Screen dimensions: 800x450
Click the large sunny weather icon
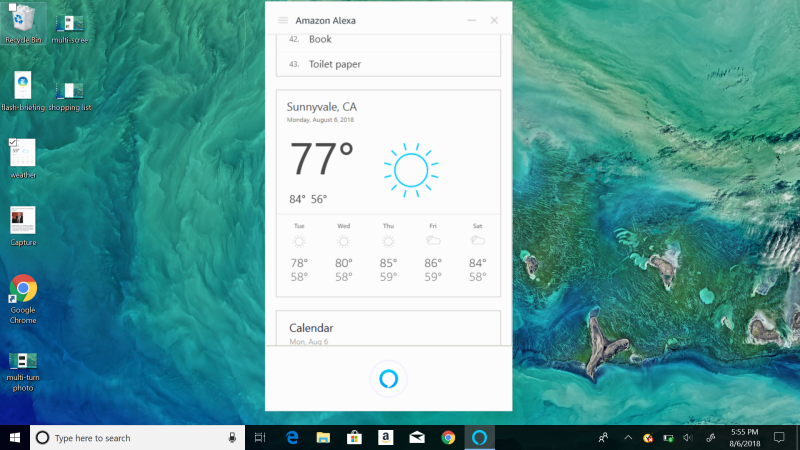pos(411,170)
